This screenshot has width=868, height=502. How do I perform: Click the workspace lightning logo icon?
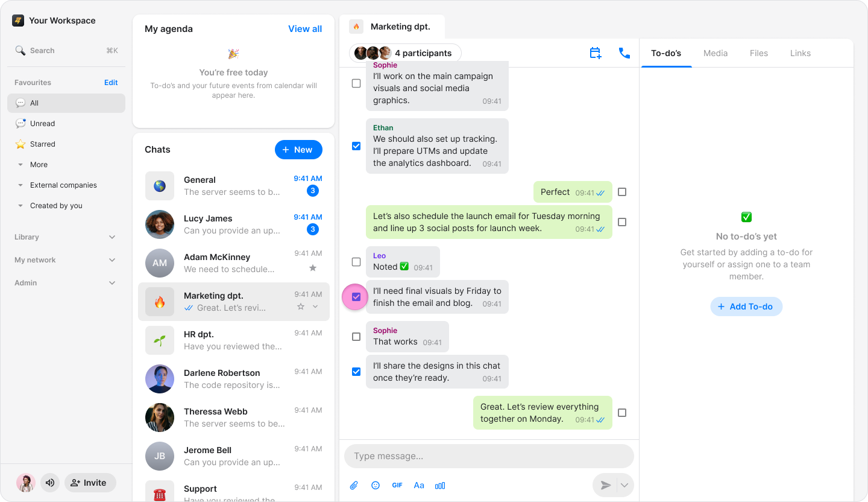click(18, 21)
